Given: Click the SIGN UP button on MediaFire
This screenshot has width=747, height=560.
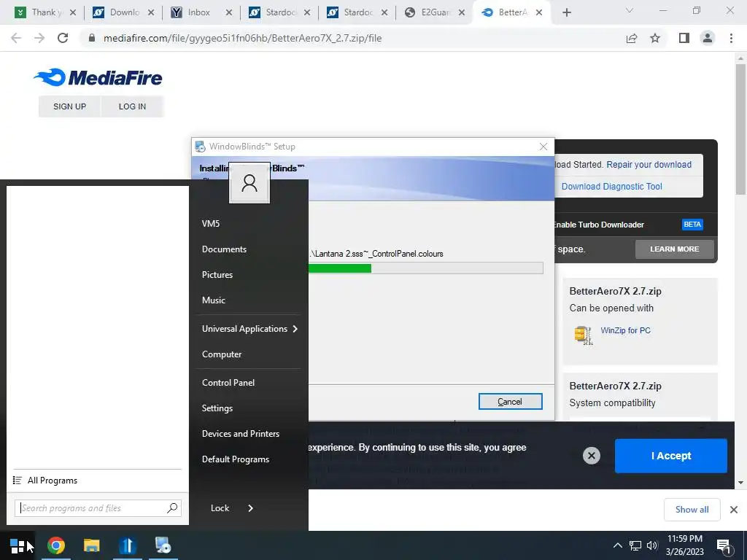Looking at the screenshot, I should (x=69, y=106).
